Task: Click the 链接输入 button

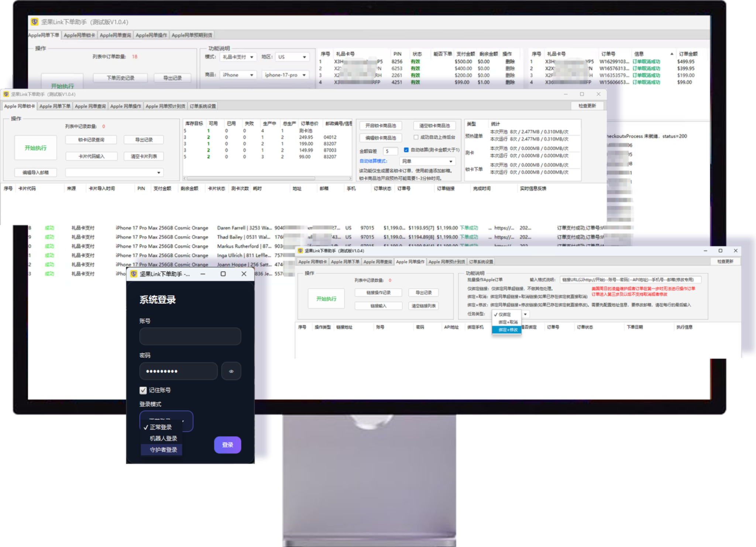Action: (378, 306)
